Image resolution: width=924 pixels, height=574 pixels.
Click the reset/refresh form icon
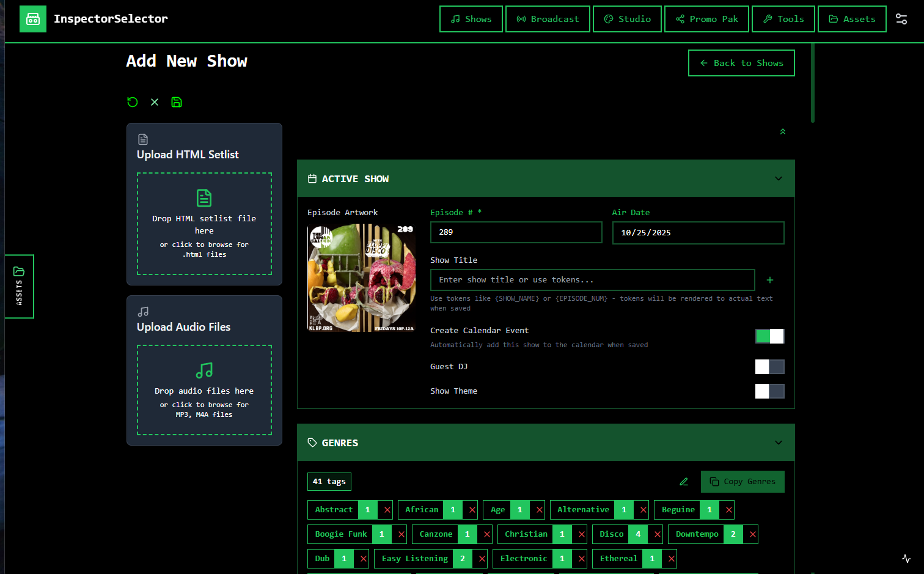(133, 102)
